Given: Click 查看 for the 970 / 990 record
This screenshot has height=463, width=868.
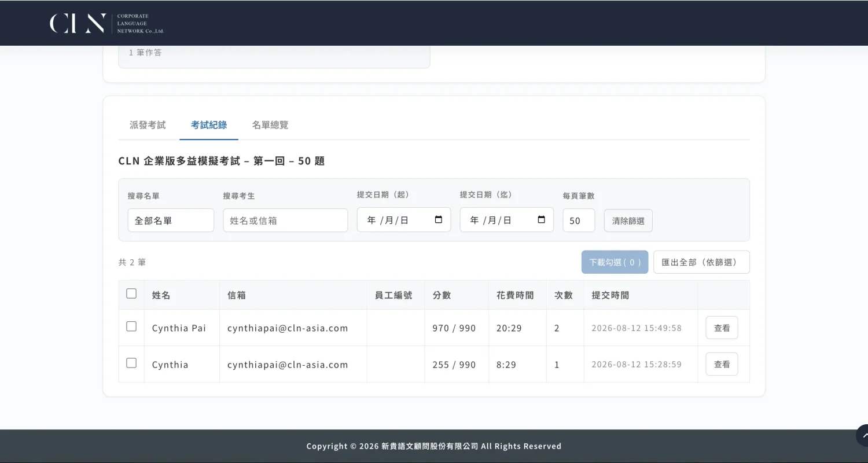Looking at the screenshot, I should [722, 328].
